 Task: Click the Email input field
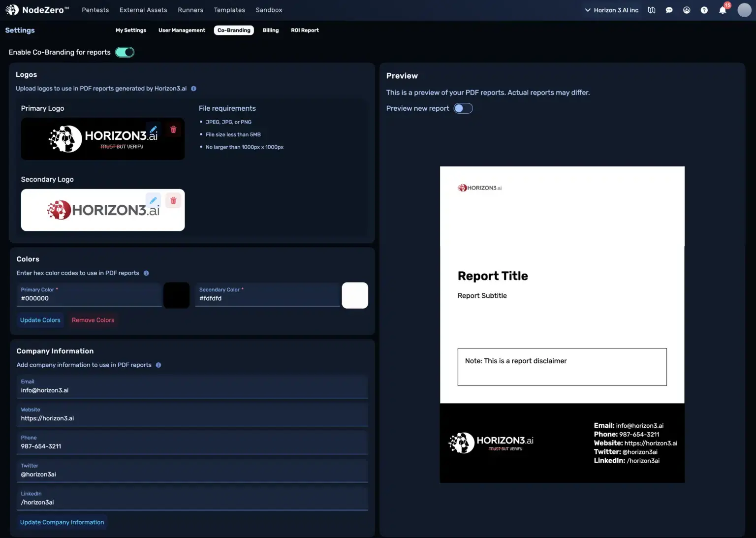[x=192, y=386]
